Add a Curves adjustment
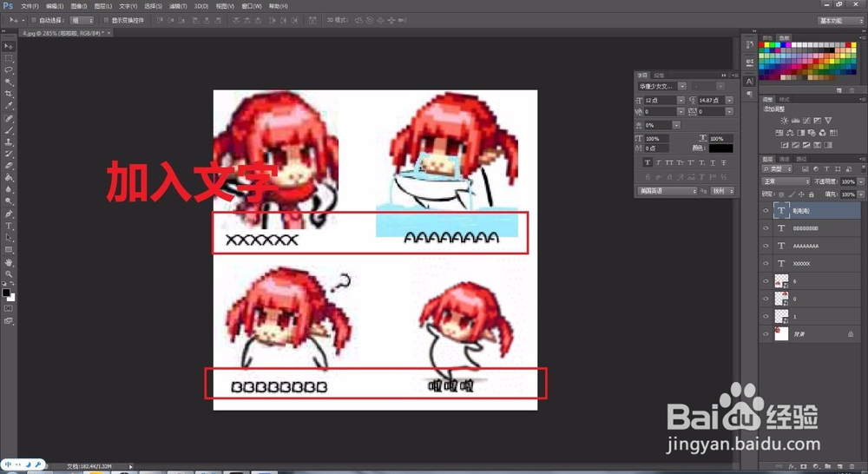868x474 pixels. click(x=806, y=120)
